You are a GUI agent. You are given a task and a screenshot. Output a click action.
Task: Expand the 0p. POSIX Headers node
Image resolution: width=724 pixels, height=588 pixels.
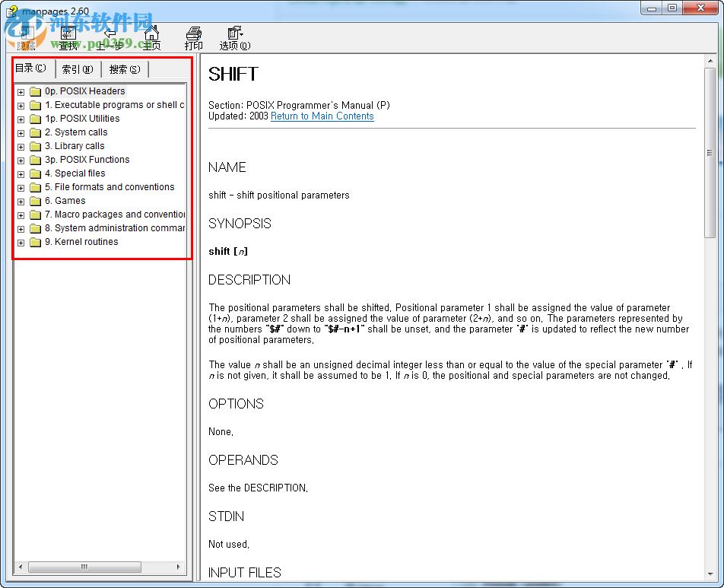pos(21,91)
